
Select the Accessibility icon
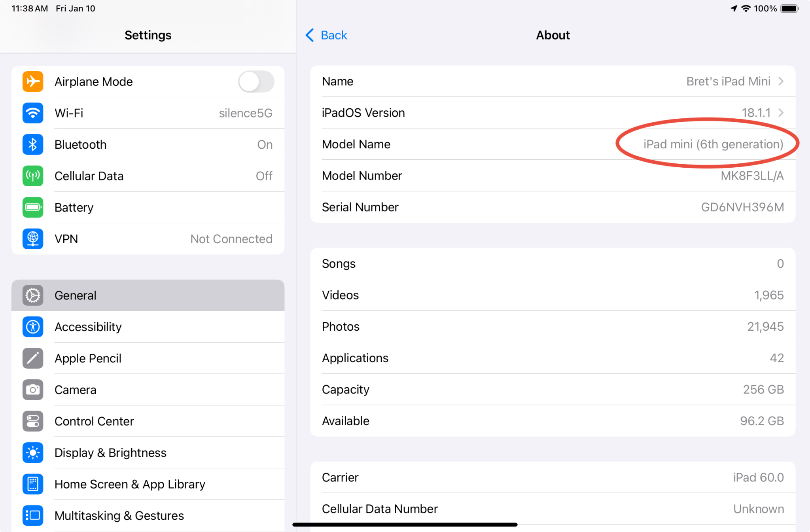(x=33, y=327)
